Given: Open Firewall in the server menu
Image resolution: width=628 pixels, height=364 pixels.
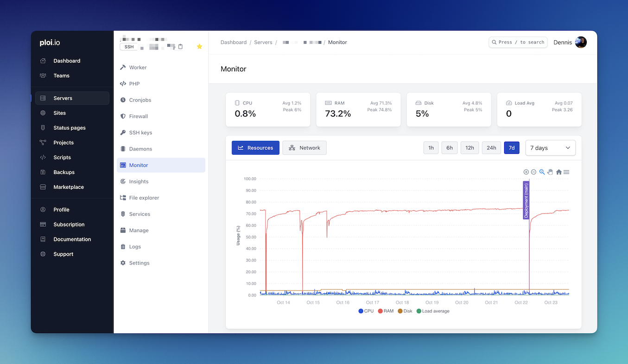Looking at the screenshot, I should point(138,116).
